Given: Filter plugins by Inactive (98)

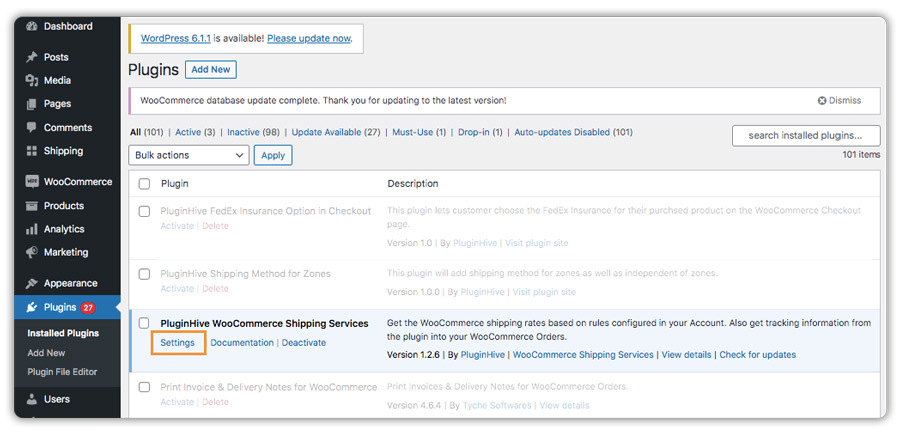Looking at the screenshot, I should 254,132.
